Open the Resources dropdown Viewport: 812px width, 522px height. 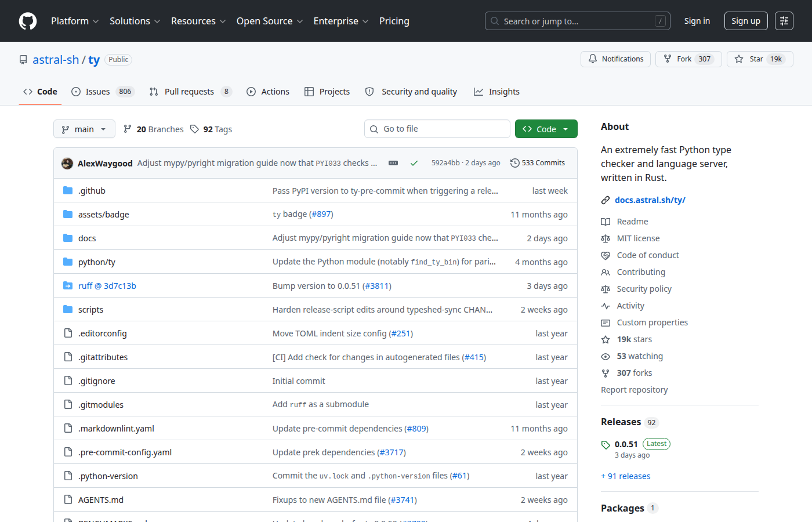coord(198,21)
